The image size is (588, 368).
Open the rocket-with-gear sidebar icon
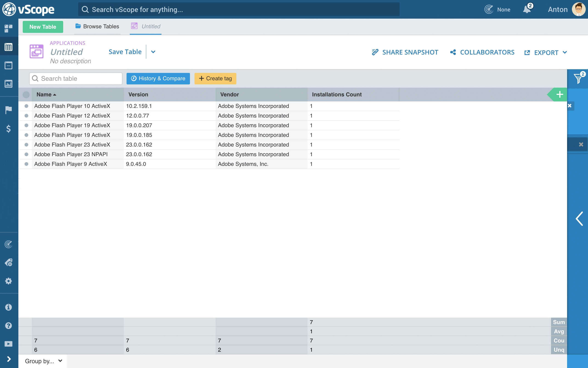pos(8,262)
